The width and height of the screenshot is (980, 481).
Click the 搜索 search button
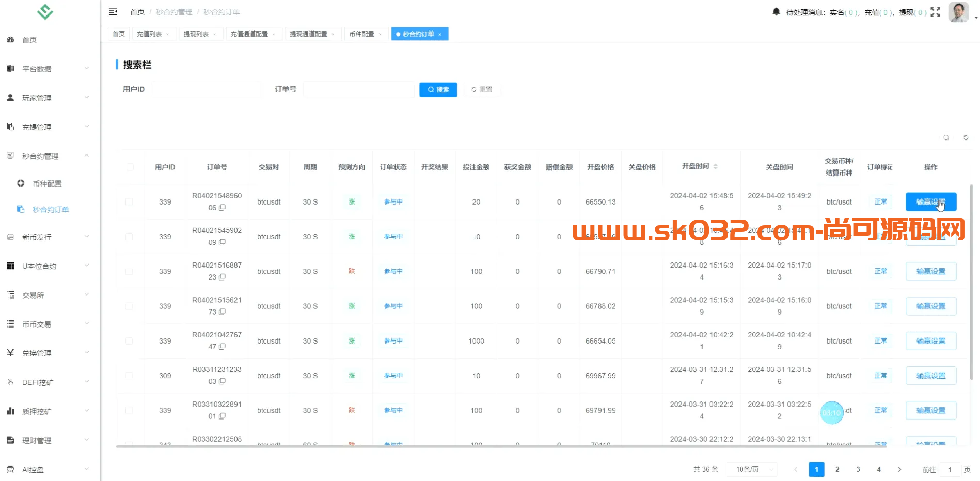(x=438, y=89)
